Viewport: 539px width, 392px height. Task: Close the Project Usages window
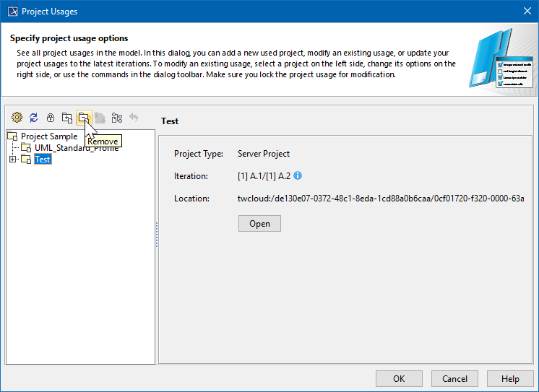coord(526,11)
